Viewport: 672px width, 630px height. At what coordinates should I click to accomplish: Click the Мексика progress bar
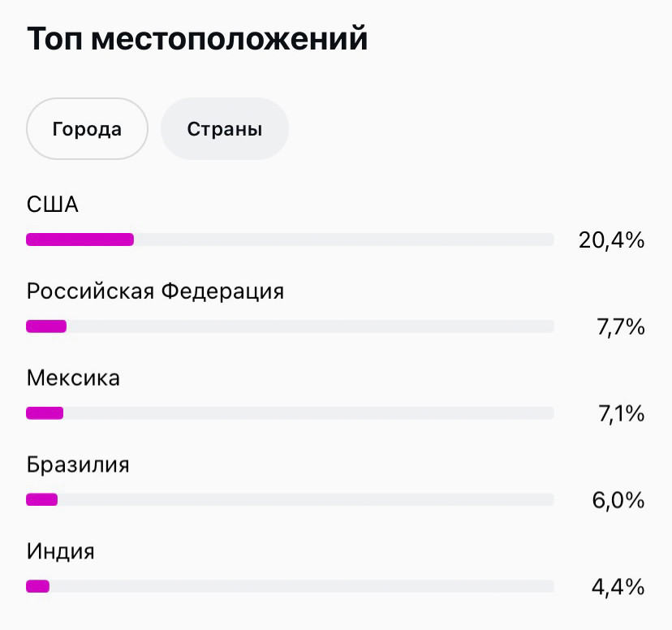click(290, 413)
